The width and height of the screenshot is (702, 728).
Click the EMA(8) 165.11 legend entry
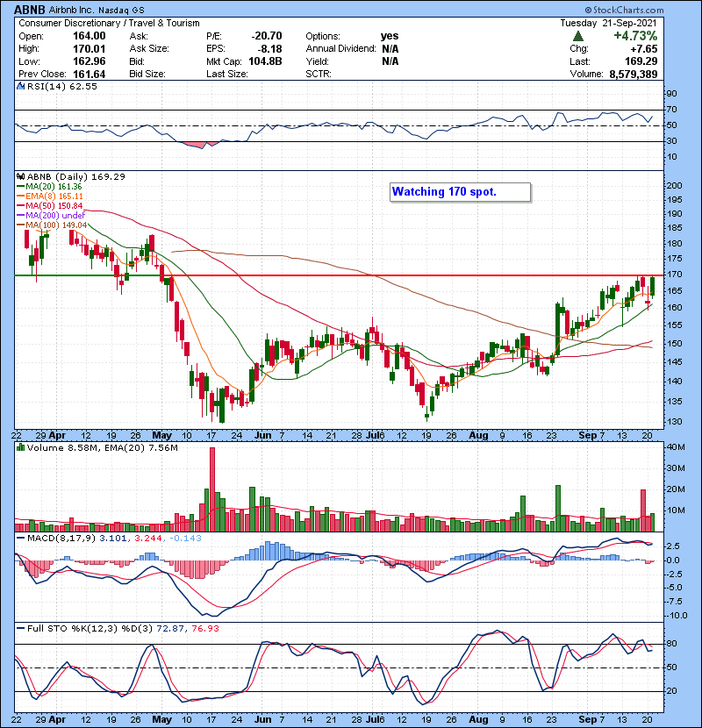coord(50,196)
